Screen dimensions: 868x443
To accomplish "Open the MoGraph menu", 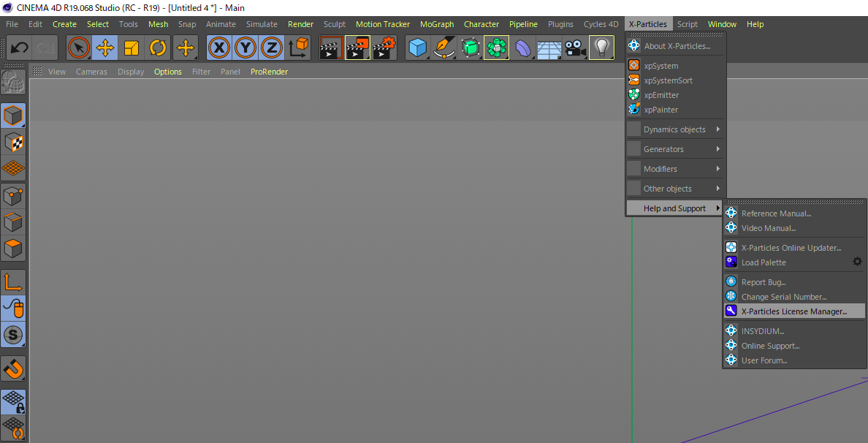I will click(x=437, y=24).
